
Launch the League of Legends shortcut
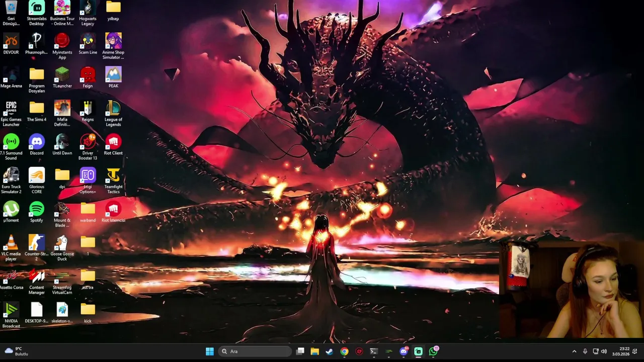[x=113, y=114]
